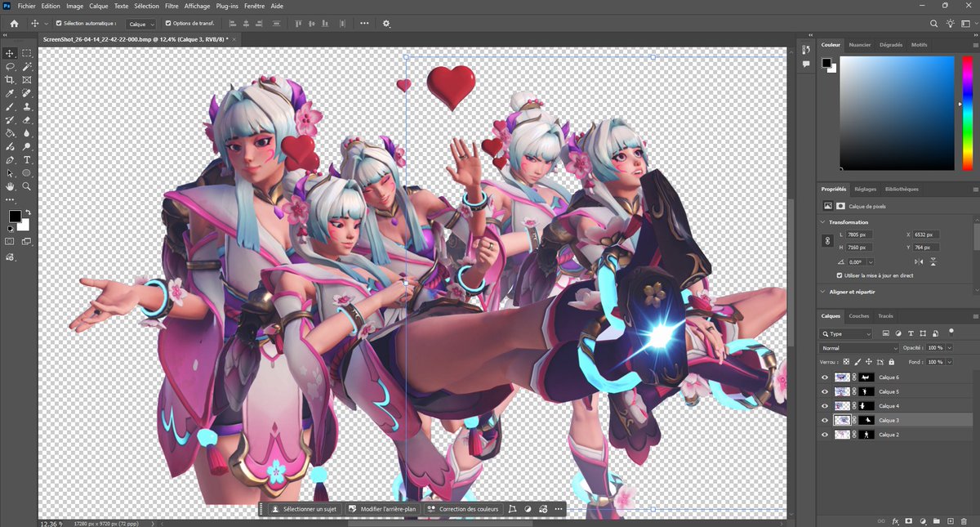Switch to the Nuancier tab
The image size is (980, 527).
pyautogui.click(x=860, y=45)
